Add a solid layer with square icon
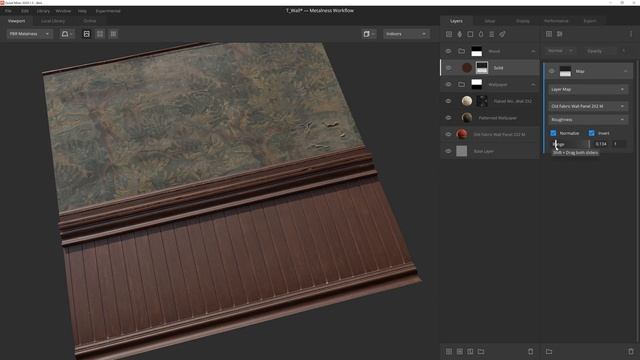The height and width of the screenshot is (360, 640). point(470,34)
